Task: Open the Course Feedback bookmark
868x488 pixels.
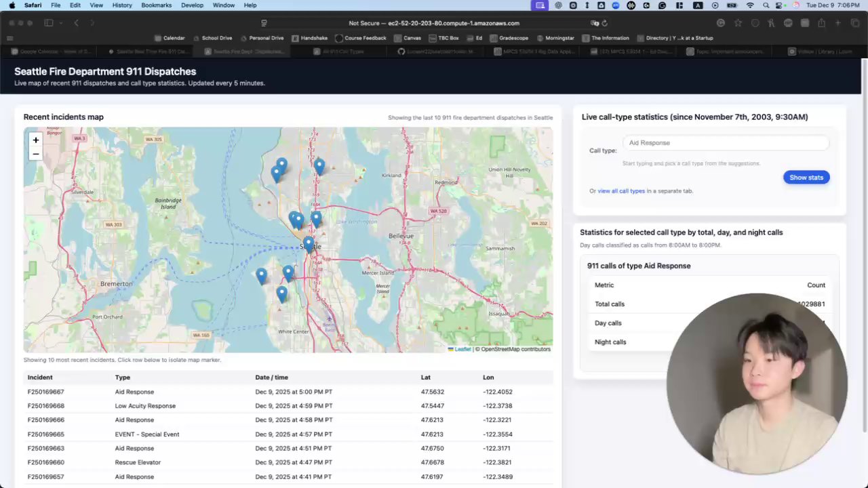Action: coord(361,38)
